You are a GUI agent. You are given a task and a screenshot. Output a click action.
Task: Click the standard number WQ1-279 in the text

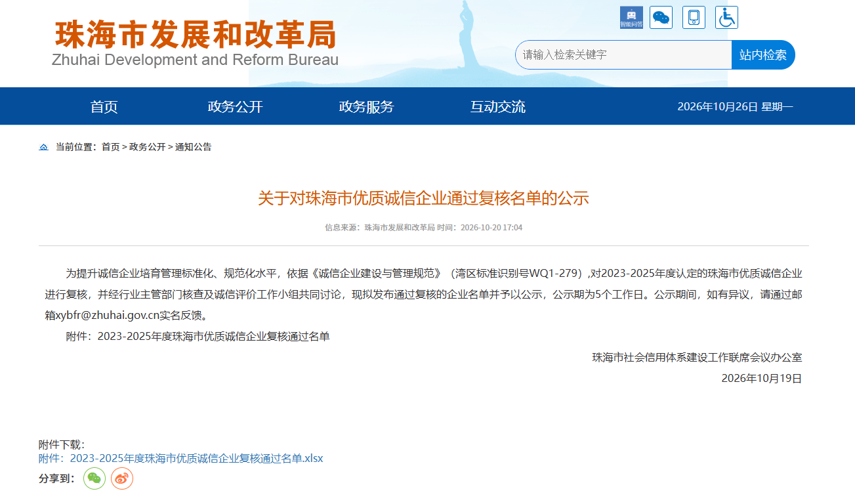click(x=553, y=273)
